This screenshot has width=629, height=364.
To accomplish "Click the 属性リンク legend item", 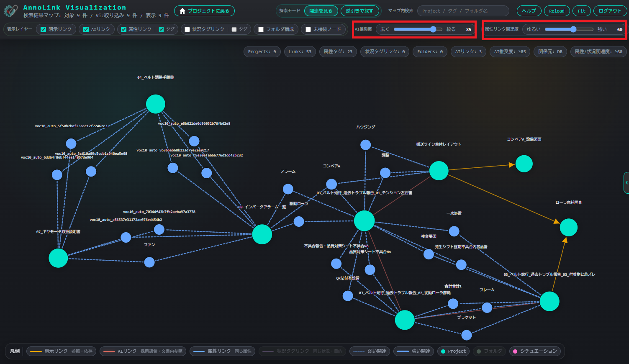I will pyautogui.click(x=223, y=351).
